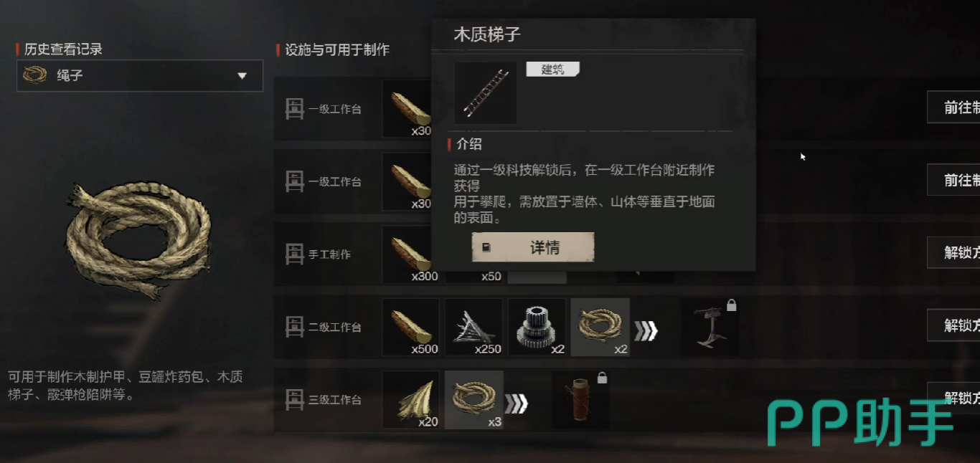Select 绳子 in the history combo box
Image resolution: width=980 pixels, height=463 pixels.
click(x=140, y=75)
